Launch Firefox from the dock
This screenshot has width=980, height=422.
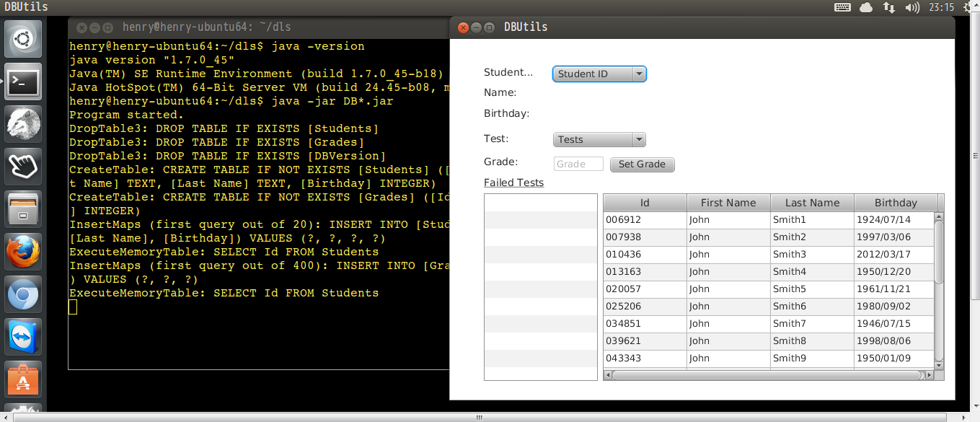tap(24, 252)
